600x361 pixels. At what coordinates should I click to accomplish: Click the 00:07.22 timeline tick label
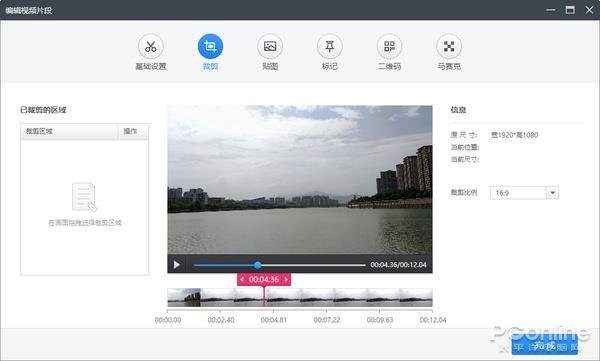[x=326, y=320]
